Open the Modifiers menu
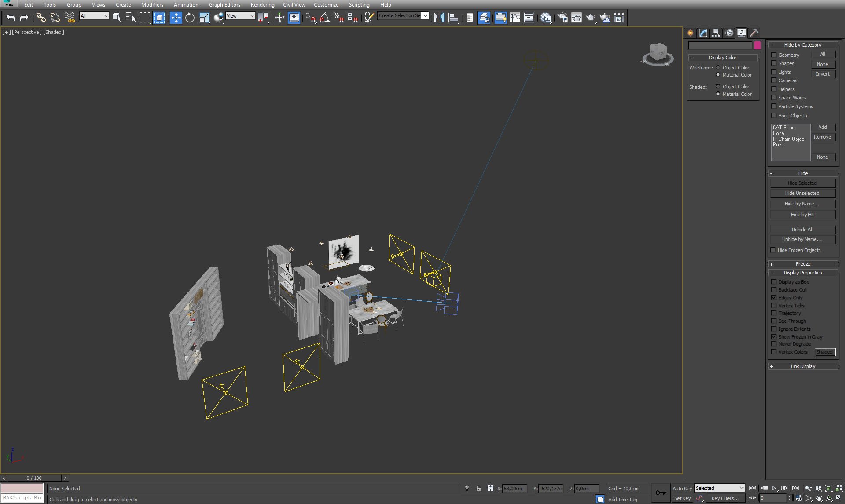The height and width of the screenshot is (504, 845). (152, 5)
